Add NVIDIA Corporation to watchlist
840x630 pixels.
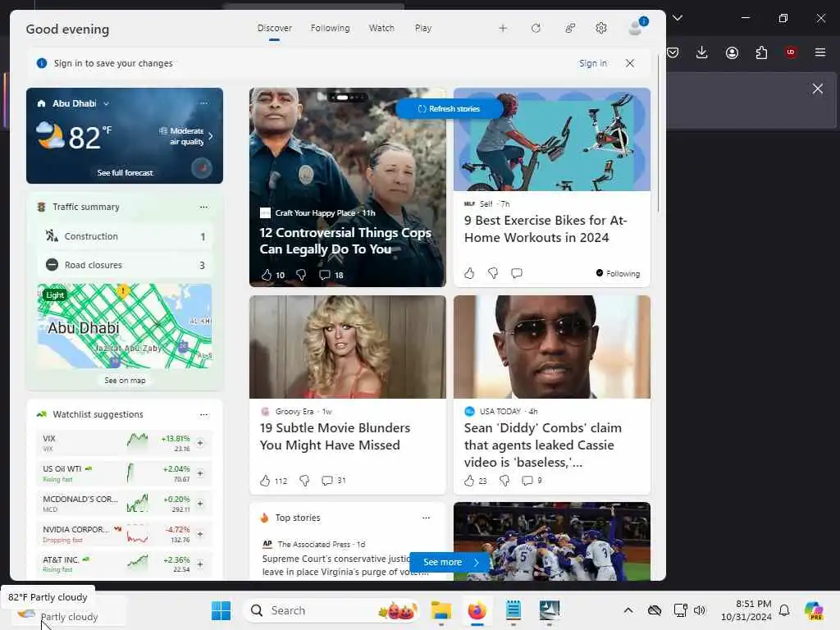tap(200, 534)
